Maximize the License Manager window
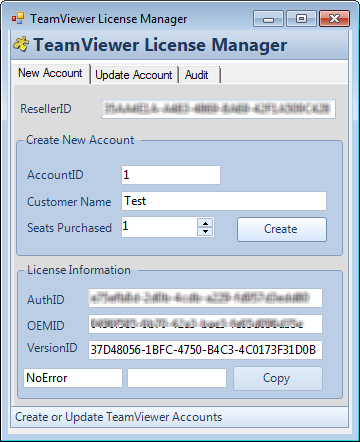 (x=301, y=19)
